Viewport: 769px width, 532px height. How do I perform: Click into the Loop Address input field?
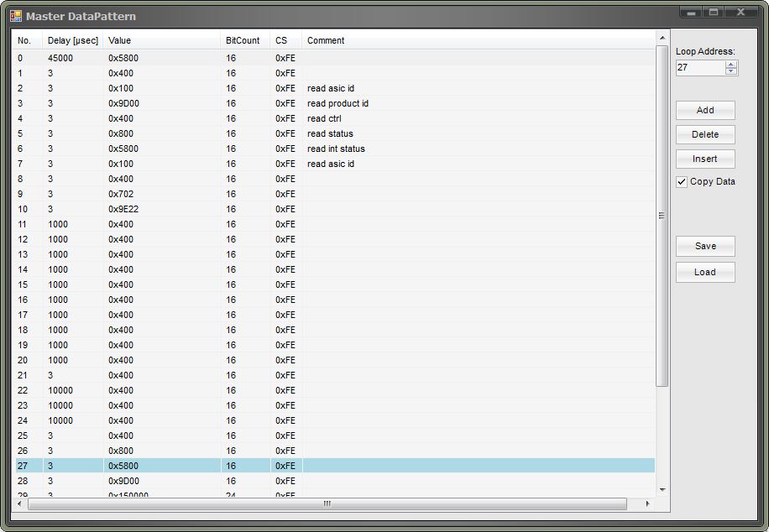point(700,67)
